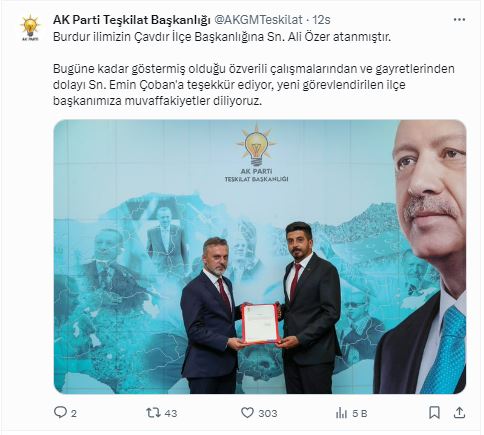Image resolution: width=484 pixels, height=435 pixels.
Task: Open the attached photo of two men
Action: tap(260, 257)
